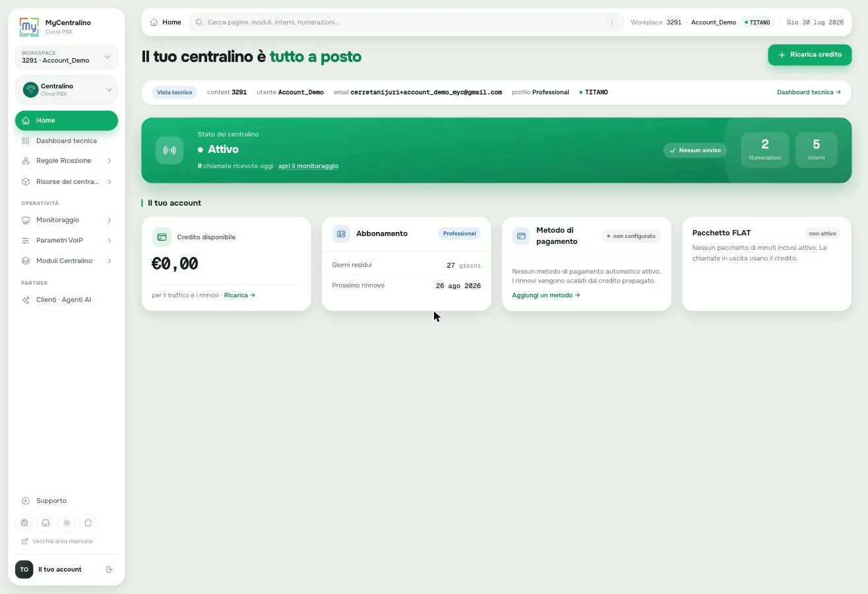Focus the Cerca pagine search field

click(406, 22)
